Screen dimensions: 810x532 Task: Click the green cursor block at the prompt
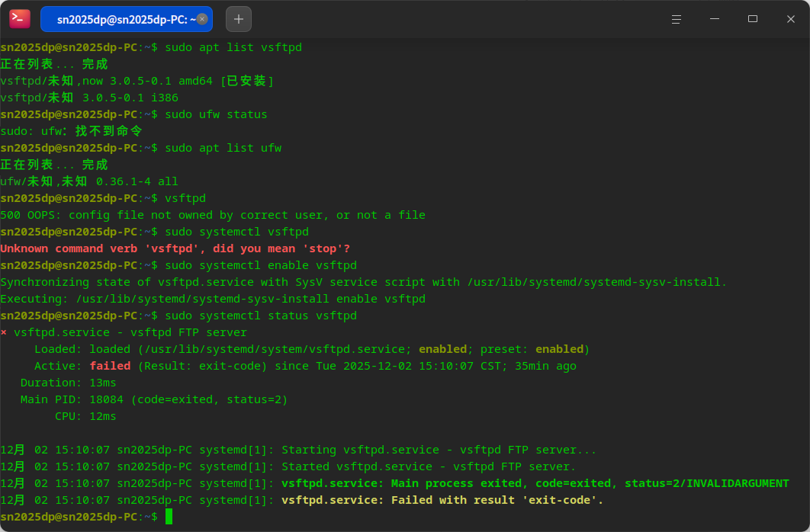coord(169,517)
